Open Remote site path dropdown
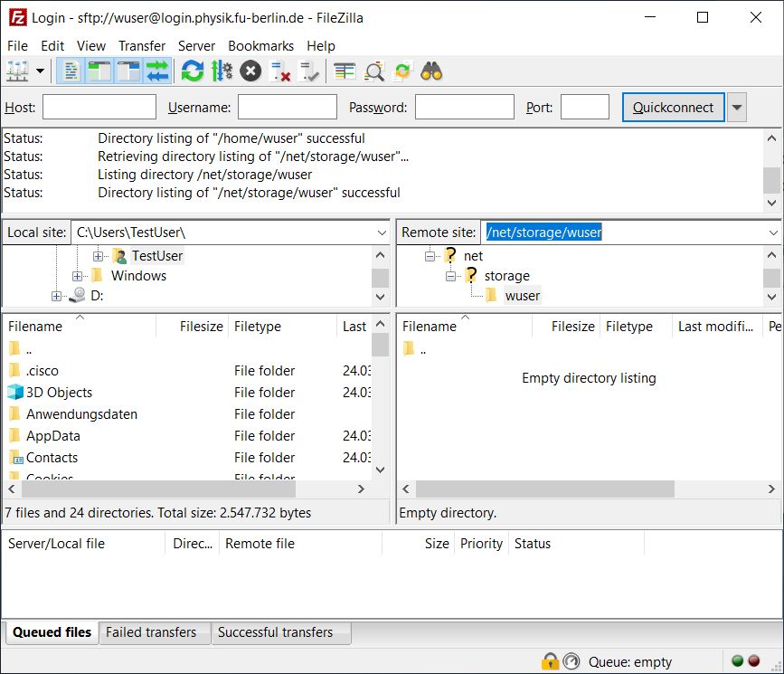Image resolution: width=784 pixels, height=674 pixels. (773, 233)
